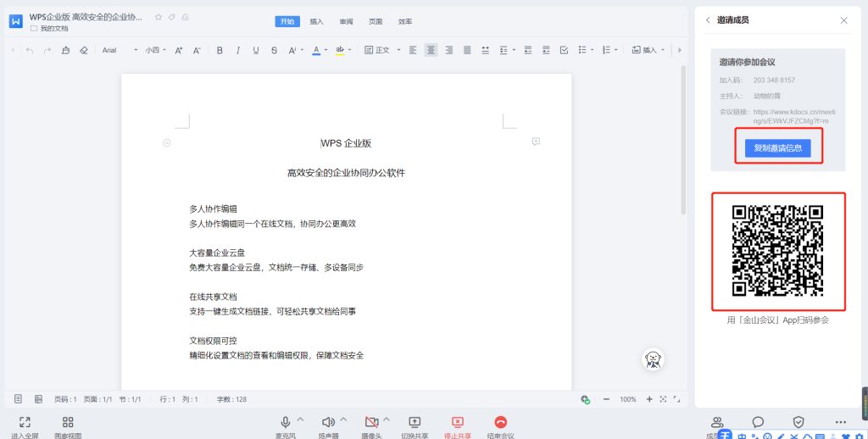Viewport: 868px width, 439px height.
Task: Switch to the 插入 tab
Action: pos(317,21)
